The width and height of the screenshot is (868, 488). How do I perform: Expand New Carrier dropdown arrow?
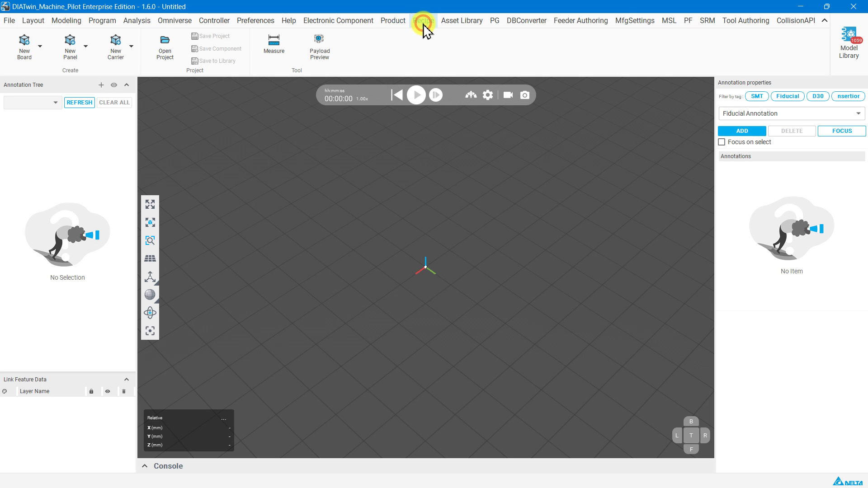[x=131, y=46]
